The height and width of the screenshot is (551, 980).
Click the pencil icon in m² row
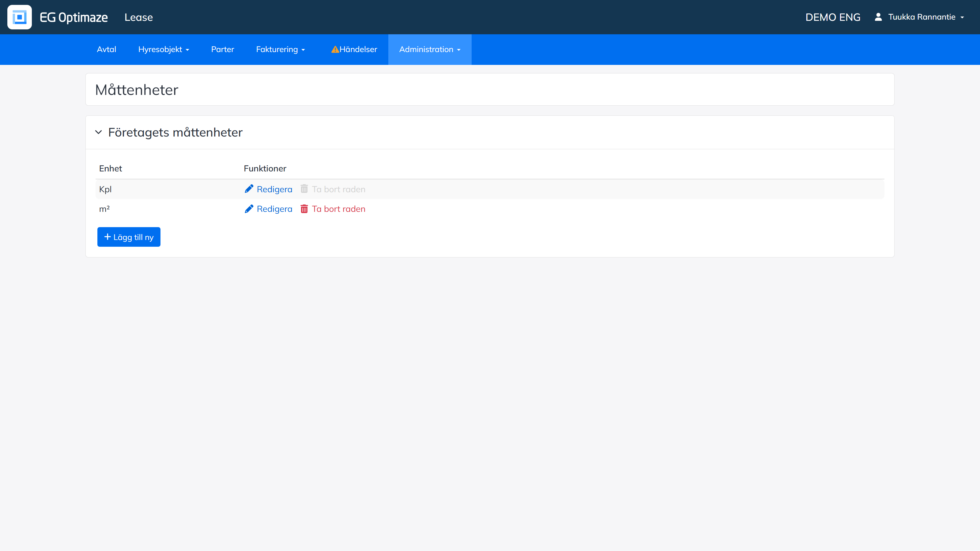[249, 209]
